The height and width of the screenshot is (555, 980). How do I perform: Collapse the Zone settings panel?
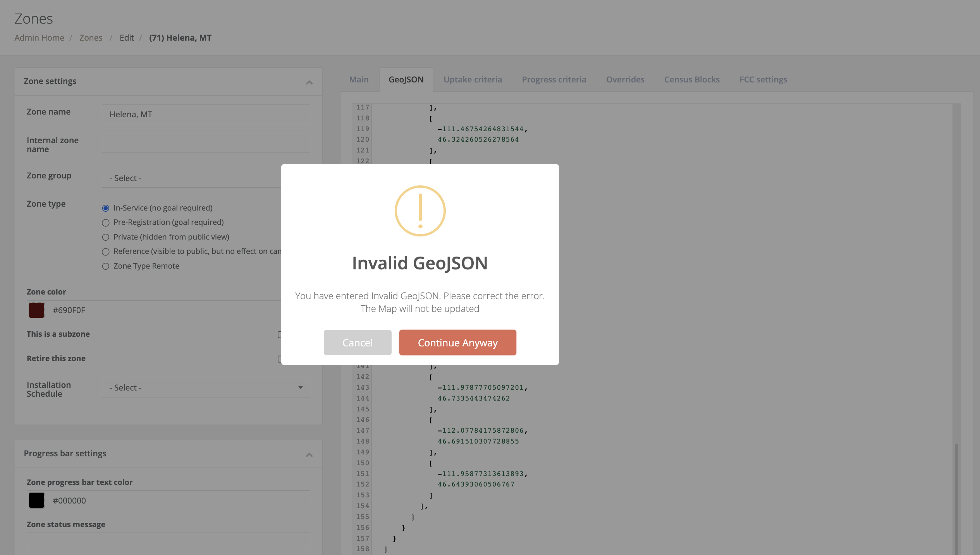point(309,82)
